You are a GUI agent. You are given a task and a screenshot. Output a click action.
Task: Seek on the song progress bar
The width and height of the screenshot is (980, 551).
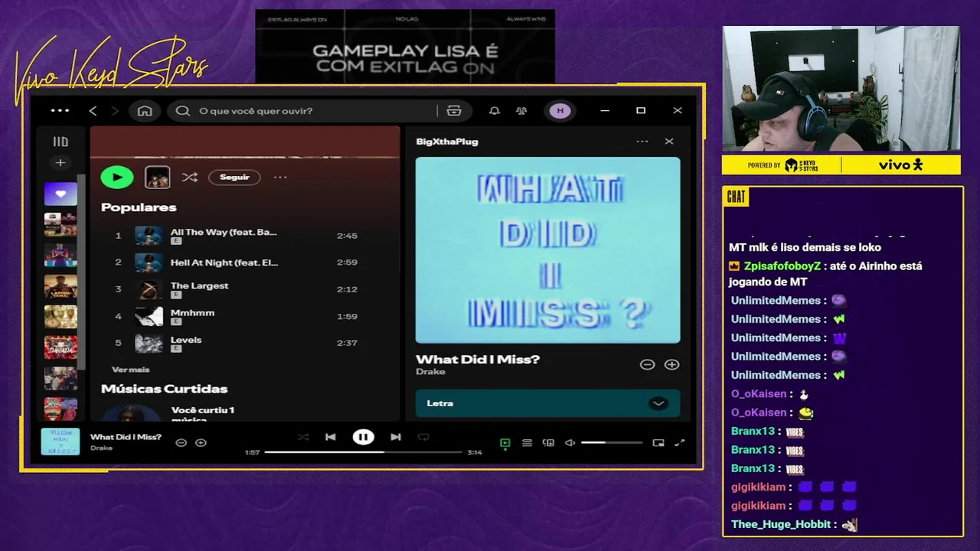(x=363, y=452)
